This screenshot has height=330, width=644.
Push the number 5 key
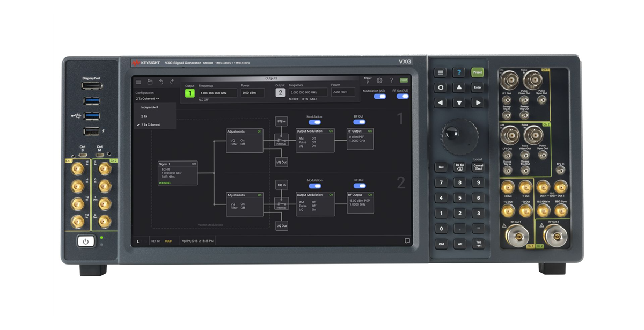pos(459,198)
